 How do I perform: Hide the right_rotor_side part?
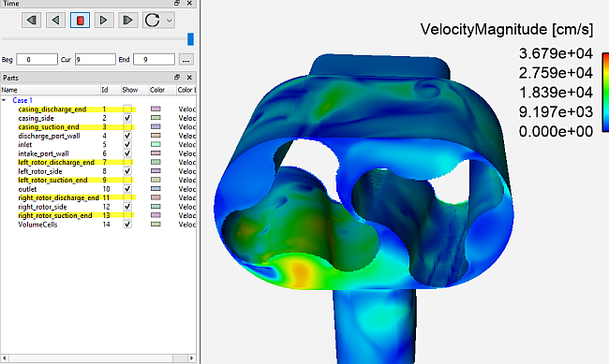(127, 207)
